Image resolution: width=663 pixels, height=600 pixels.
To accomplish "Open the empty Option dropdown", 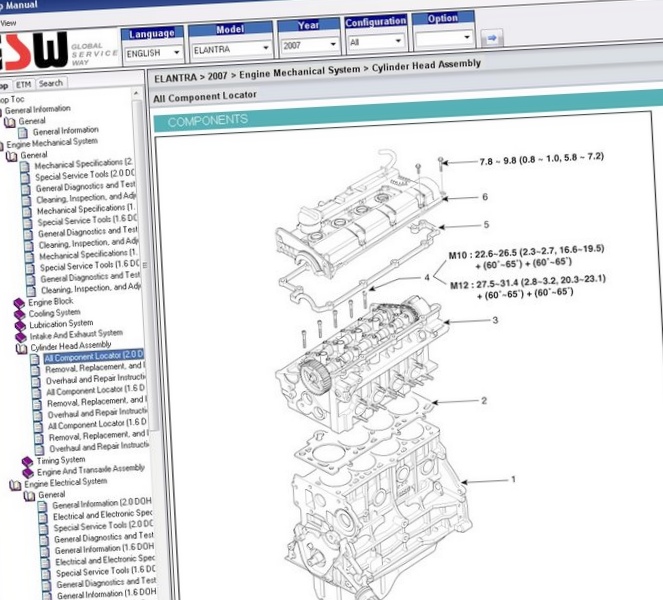I will point(443,38).
